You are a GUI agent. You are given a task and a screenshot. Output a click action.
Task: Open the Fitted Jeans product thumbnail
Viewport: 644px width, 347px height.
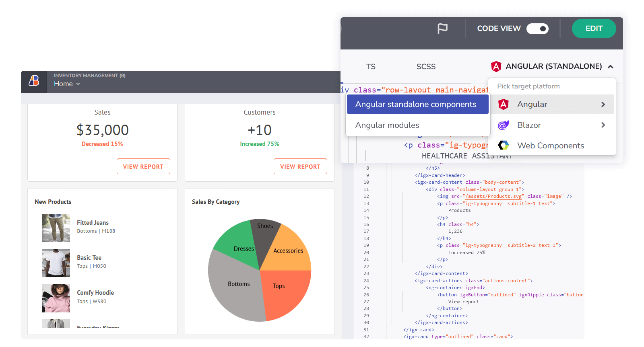[x=56, y=228]
